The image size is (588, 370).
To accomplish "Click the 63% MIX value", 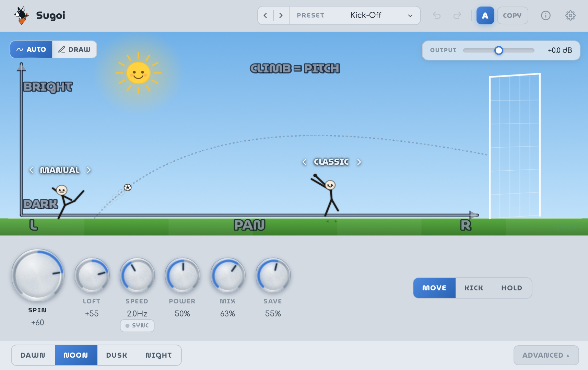I will pos(227,314).
